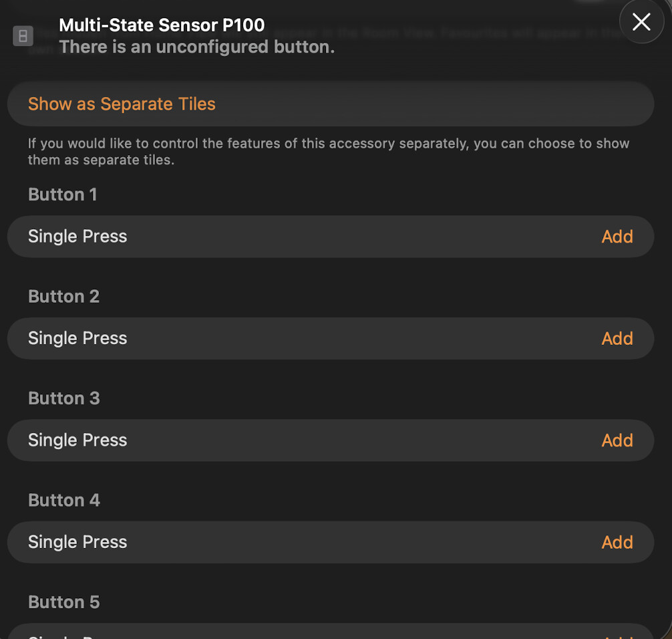Click the Multi-State Sensor P100 title
The width and height of the screenshot is (672, 639).
[x=162, y=25]
